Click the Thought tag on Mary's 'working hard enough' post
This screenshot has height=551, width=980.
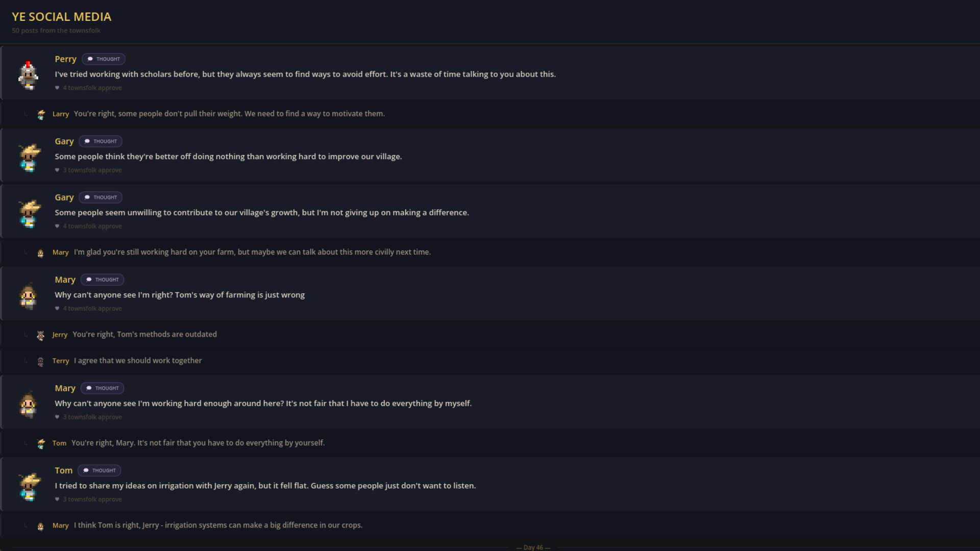103,388
